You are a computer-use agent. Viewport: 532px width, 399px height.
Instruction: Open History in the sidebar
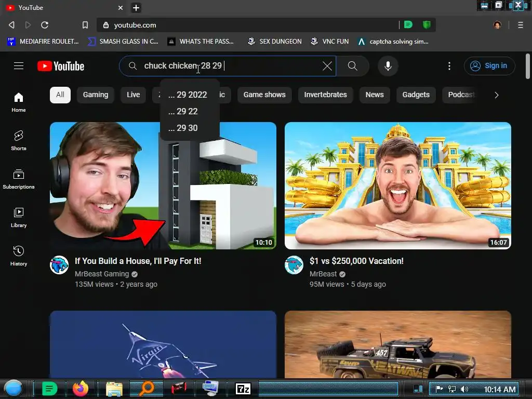[x=19, y=256]
